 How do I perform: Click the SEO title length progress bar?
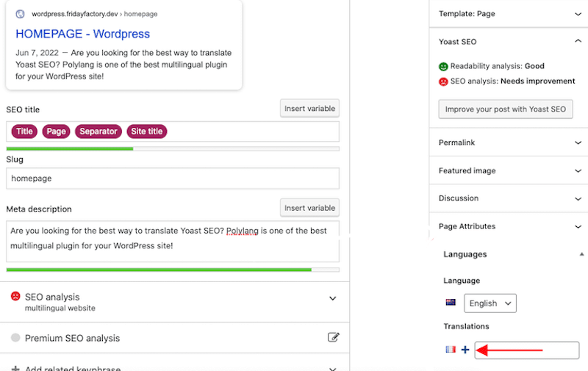tap(173, 149)
